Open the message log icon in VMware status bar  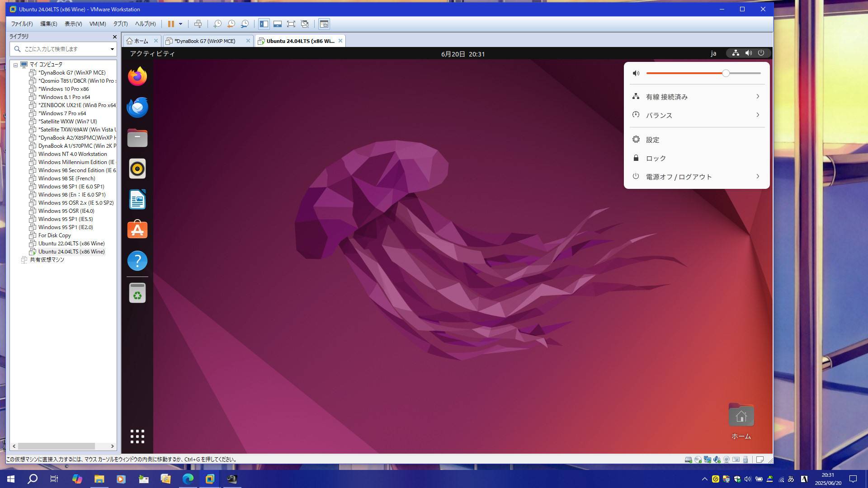click(760, 460)
